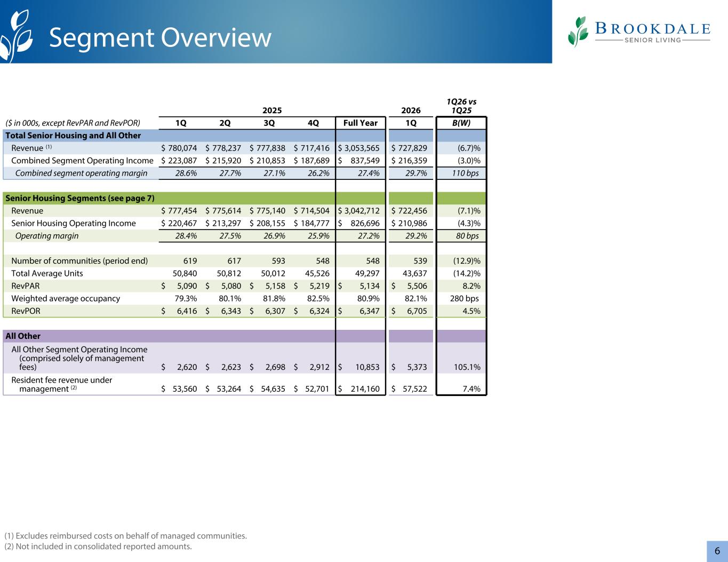Click the Senior Housing Segments (see page 7) header
Screen dimensions: 728x562
(x=80, y=198)
